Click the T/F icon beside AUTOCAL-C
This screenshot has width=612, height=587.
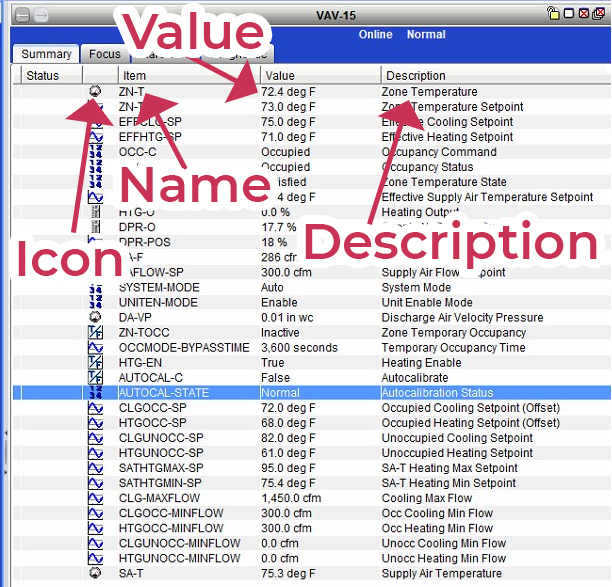tap(95, 377)
